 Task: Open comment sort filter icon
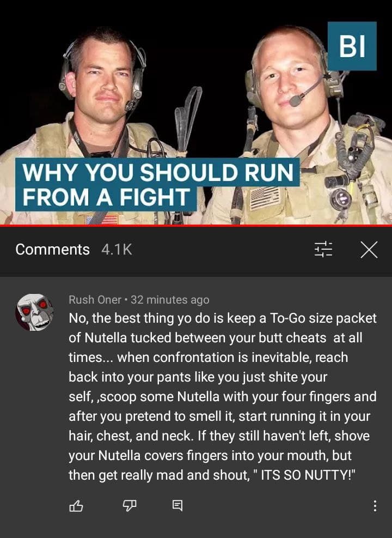point(323,250)
